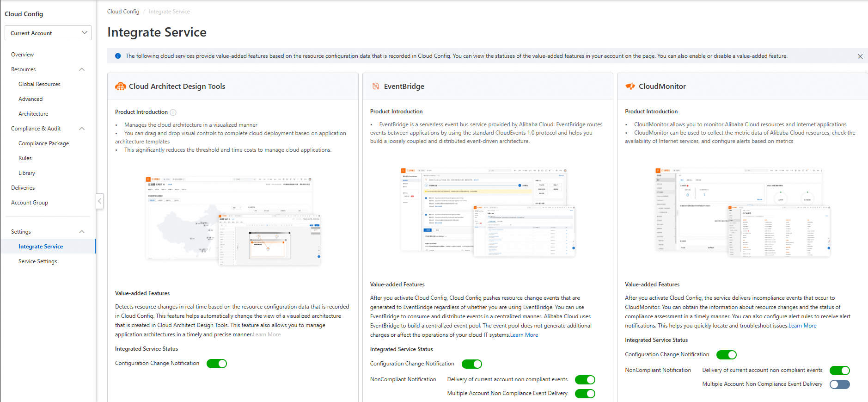The width and height of the screenshot is (868, 402).
Task: Click CloudMonitor NonCompliant Notification label
Action: 658,370
